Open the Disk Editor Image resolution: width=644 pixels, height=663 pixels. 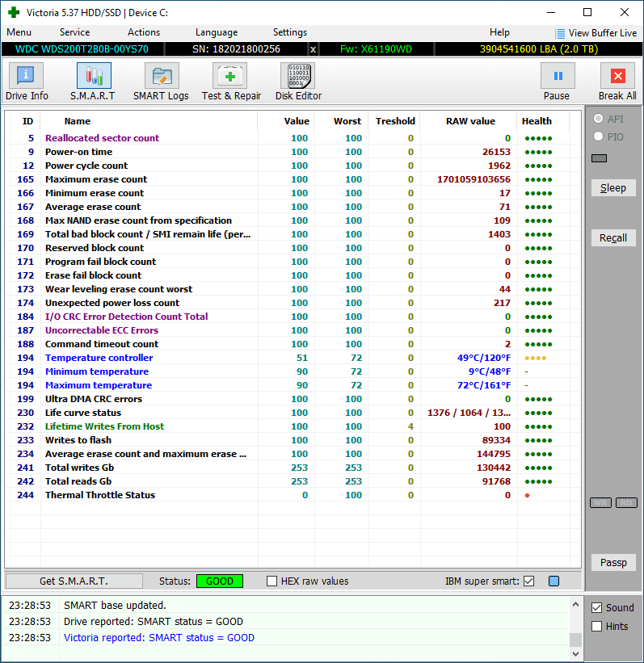click(298, 82)
